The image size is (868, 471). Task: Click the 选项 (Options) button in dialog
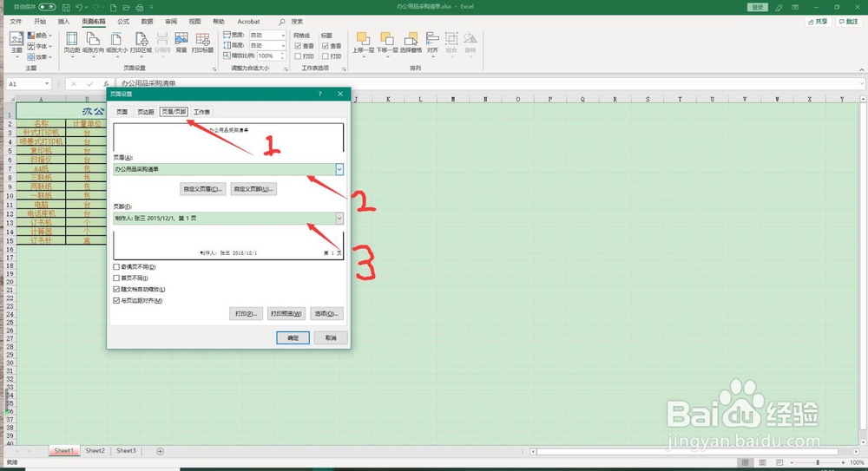(x=326, y=314)
